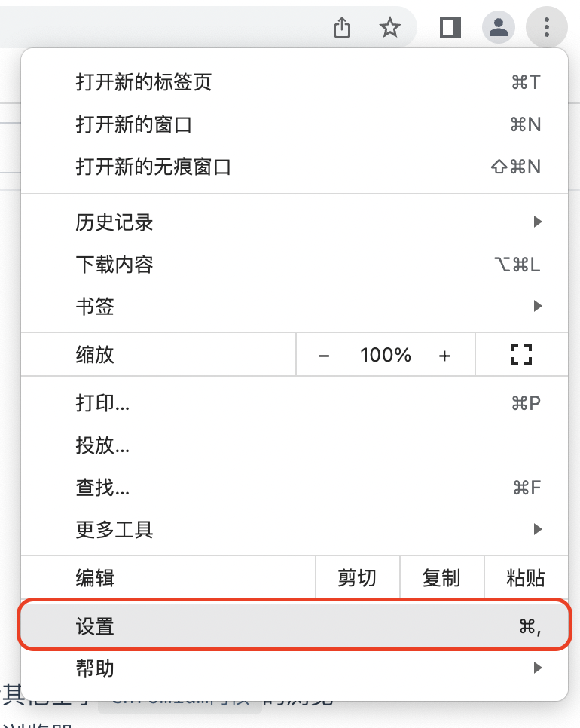Select 打开新的标签页 menu item
The width and height of the screenshot is (580, 728).
point(144,82)
